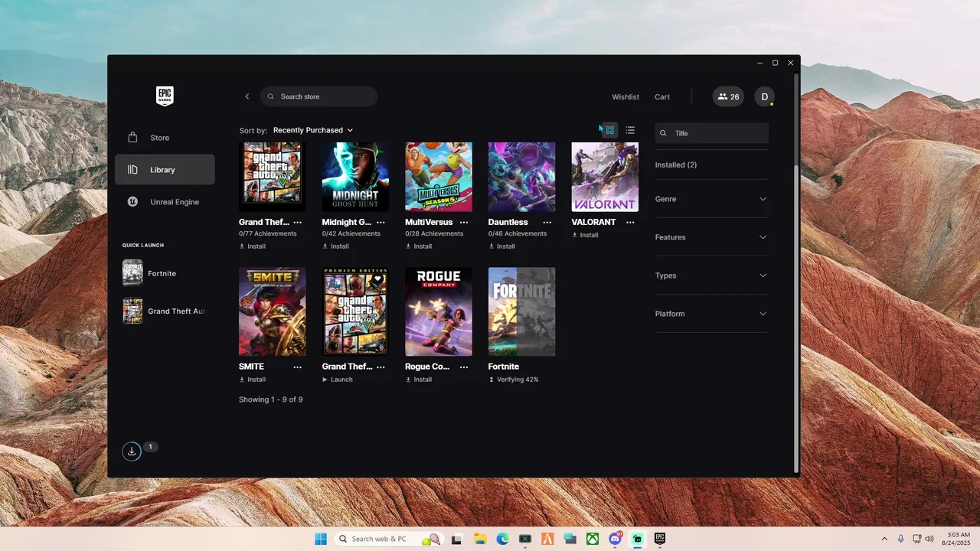Launch Grand Theft Auto from Quick Launch
Screen dimensions: 980x551
(164, 311)
